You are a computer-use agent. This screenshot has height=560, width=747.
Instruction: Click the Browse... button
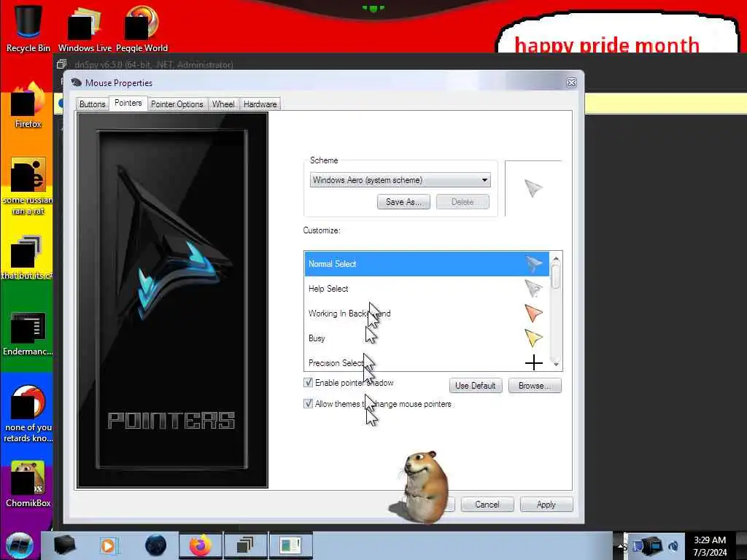click(535, 385)
